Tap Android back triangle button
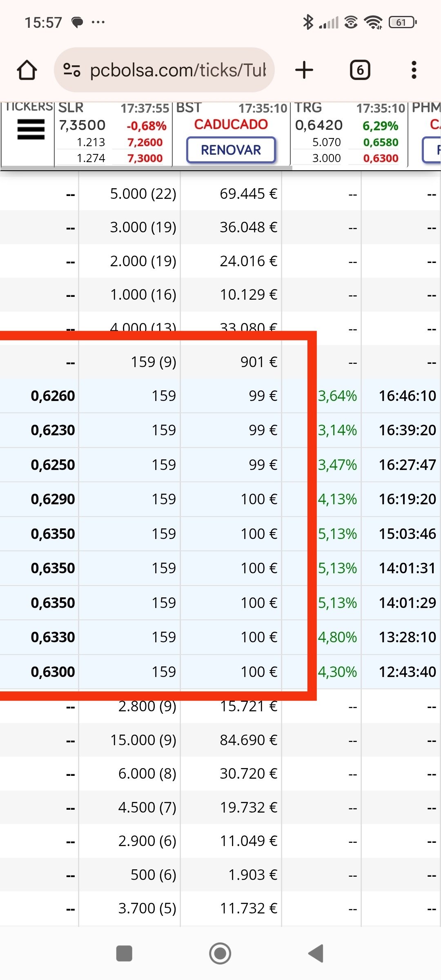This screenshot has width=441, height=980. click(316, 953)
